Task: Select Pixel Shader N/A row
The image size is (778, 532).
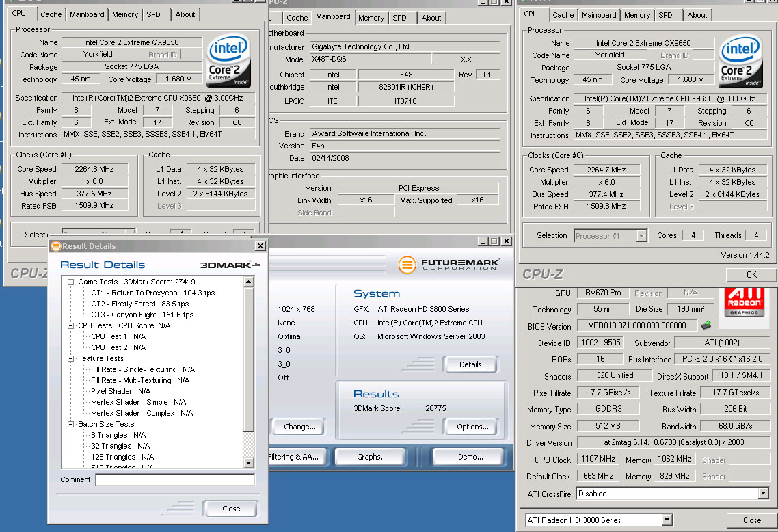Action: (x=120, y=391)
